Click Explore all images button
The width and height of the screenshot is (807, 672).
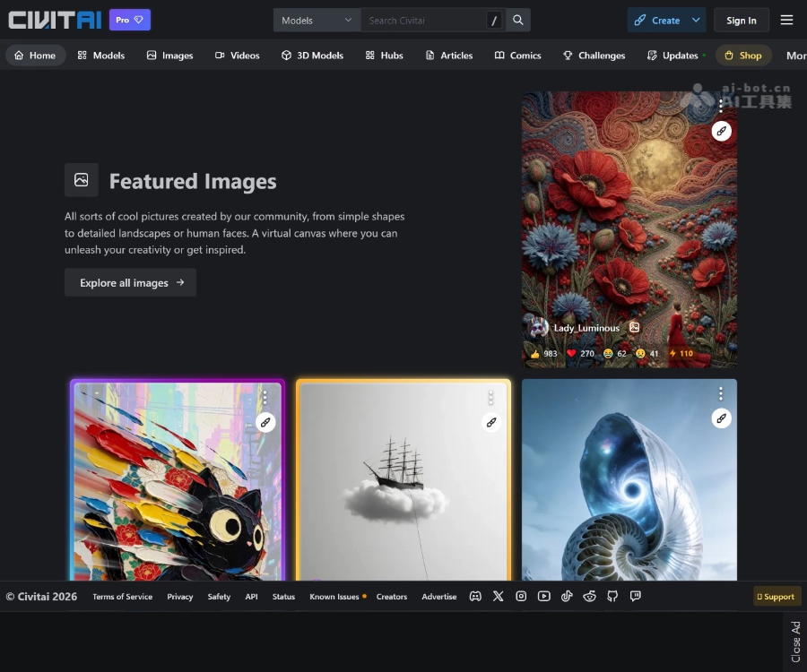130,282
